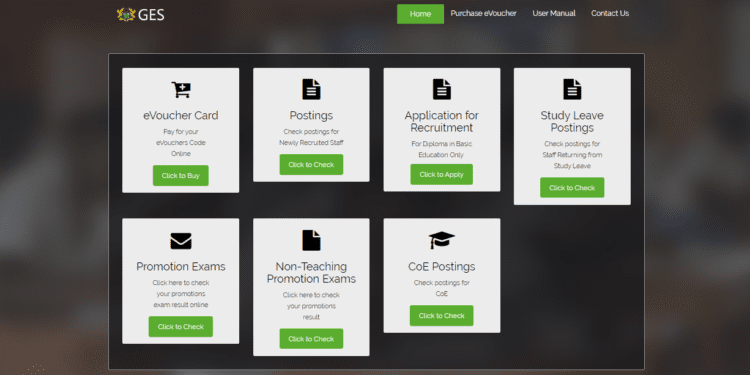Click the GES coat of arms logo
The image size is (750, 375).
pos(126,14)
